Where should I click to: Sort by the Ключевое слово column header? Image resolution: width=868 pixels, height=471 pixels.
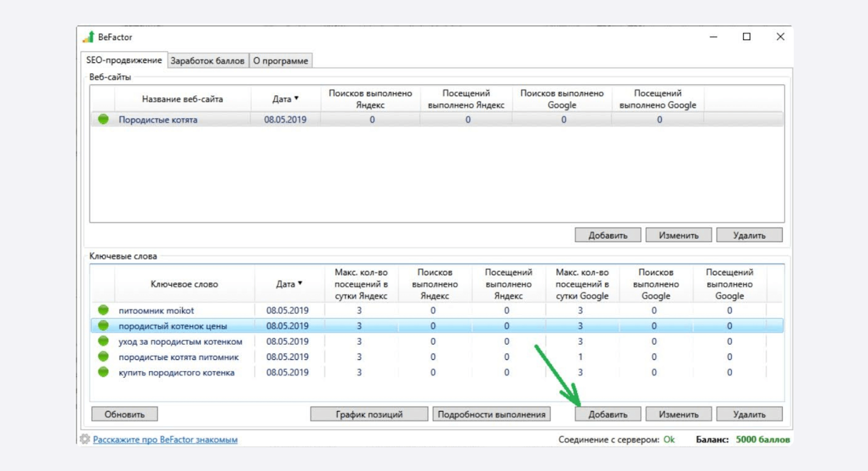(x=184, y=284)
